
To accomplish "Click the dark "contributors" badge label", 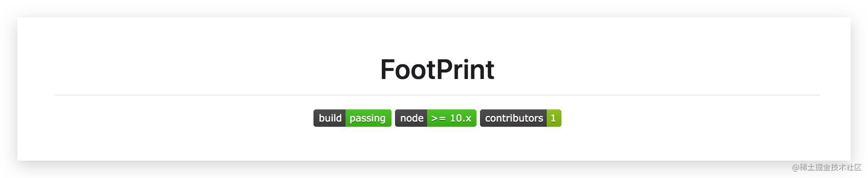I will coord(513,118).
